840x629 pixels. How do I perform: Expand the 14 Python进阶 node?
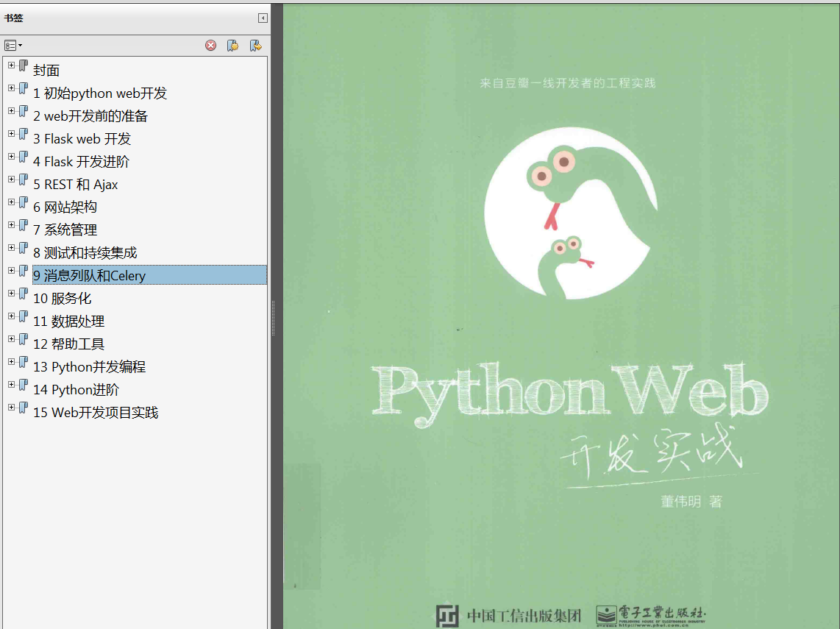[11, 384]
